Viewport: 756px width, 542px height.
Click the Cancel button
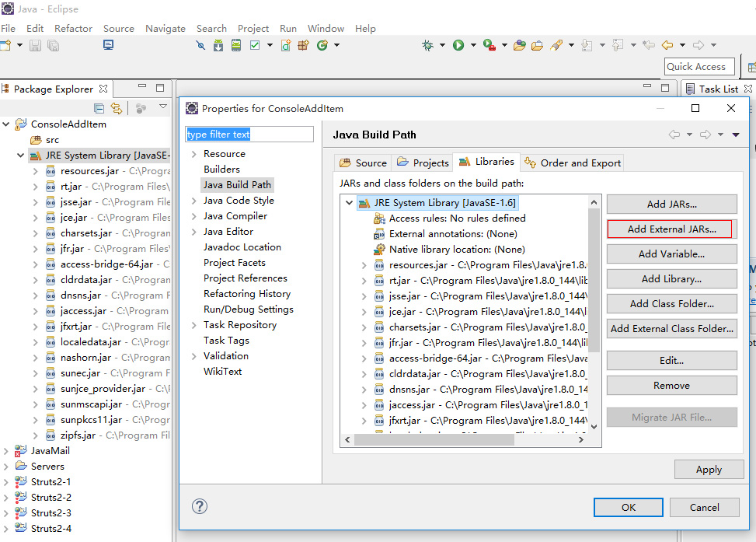[x=705, y=507]
